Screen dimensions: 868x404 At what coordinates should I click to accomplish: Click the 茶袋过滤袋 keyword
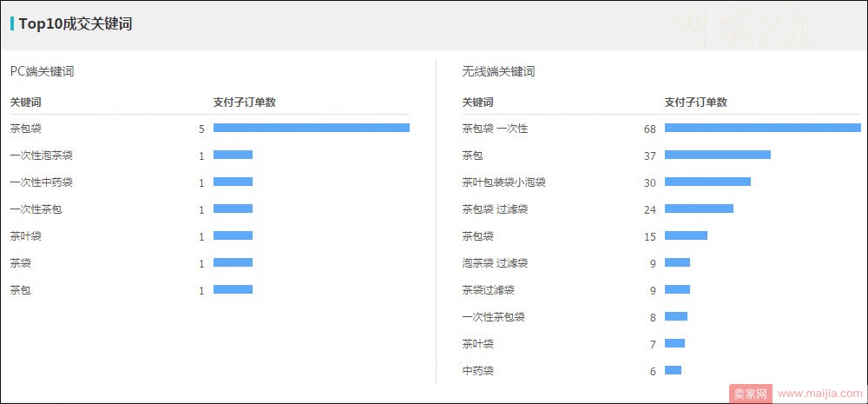(x=488, y=290)
